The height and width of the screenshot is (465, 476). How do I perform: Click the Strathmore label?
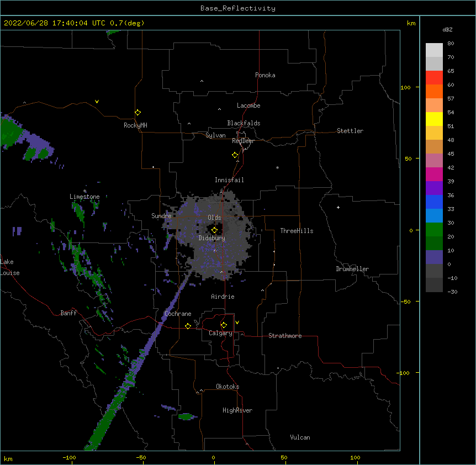[x=285, y=336]
